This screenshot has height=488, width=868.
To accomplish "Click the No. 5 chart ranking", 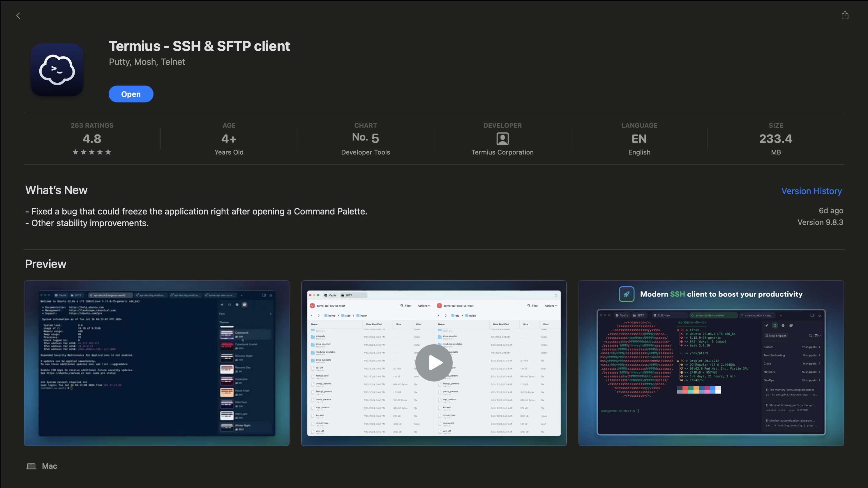I will [x=366, y=138].
